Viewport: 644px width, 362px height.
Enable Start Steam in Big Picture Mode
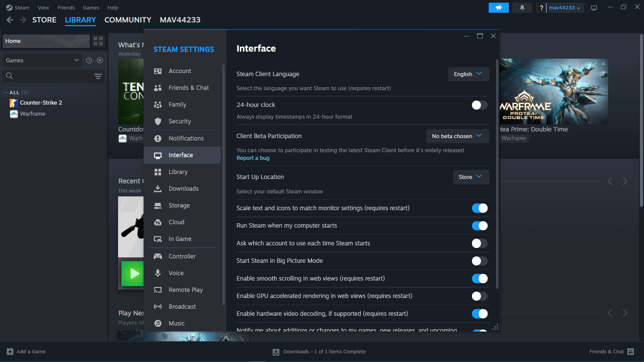point(480,261)
